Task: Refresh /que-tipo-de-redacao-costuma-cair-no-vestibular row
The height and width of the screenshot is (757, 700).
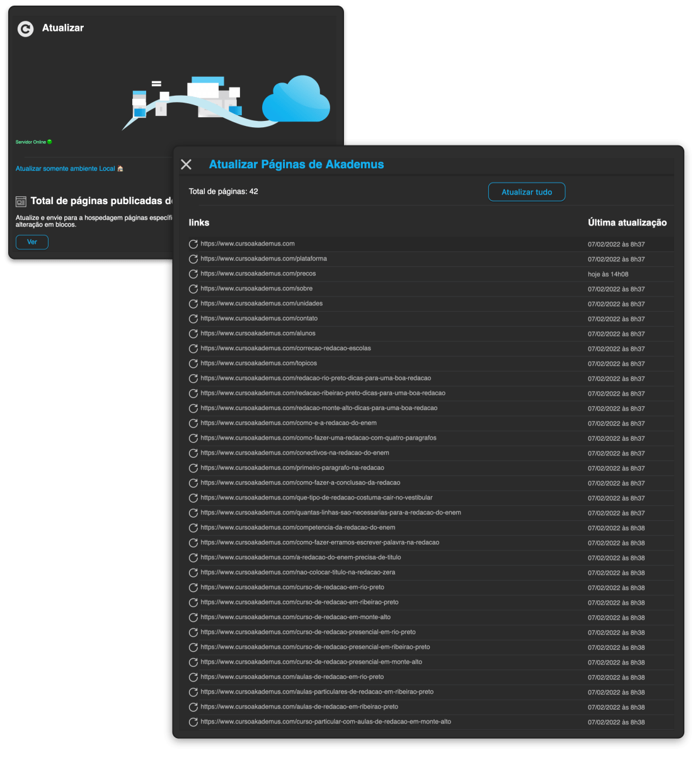Action: (193, 498)
